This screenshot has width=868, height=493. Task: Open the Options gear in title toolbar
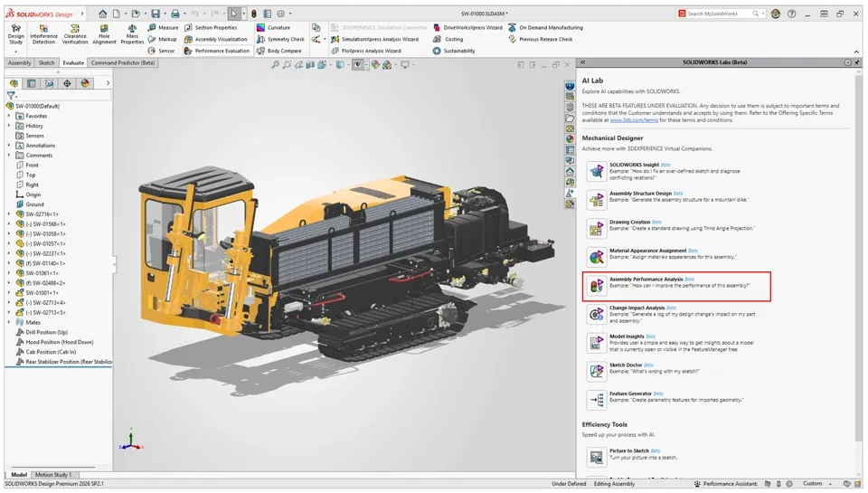click(280, 14)
